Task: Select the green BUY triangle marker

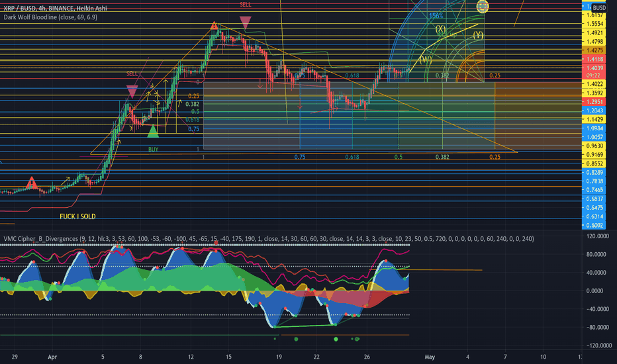Action: (153, 132)
